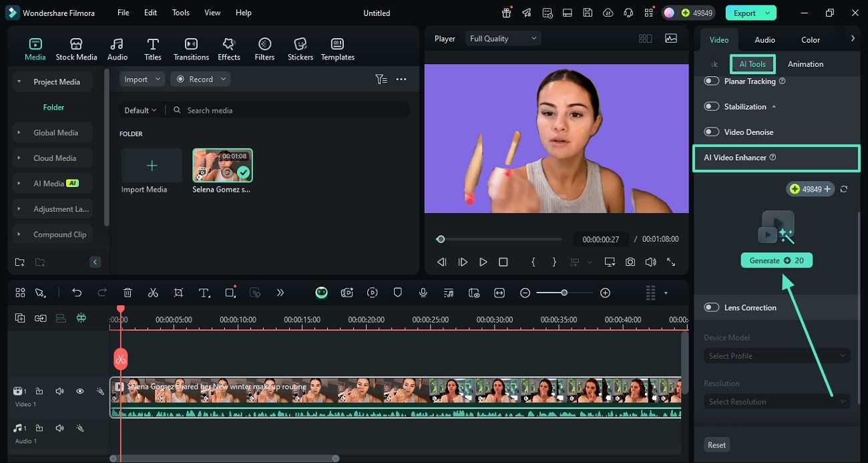Viewport: 868px width, 463px height.
Task: Switch to the Audio properties tab
Action: click(x=765, y=40)
